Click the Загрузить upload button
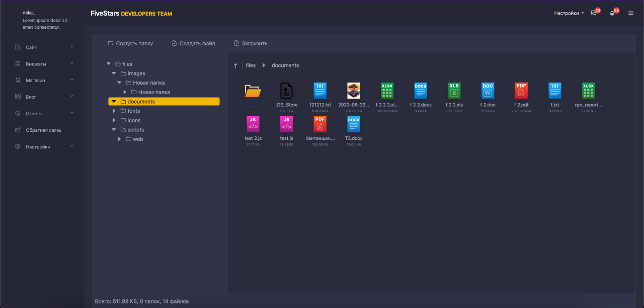 251,44
